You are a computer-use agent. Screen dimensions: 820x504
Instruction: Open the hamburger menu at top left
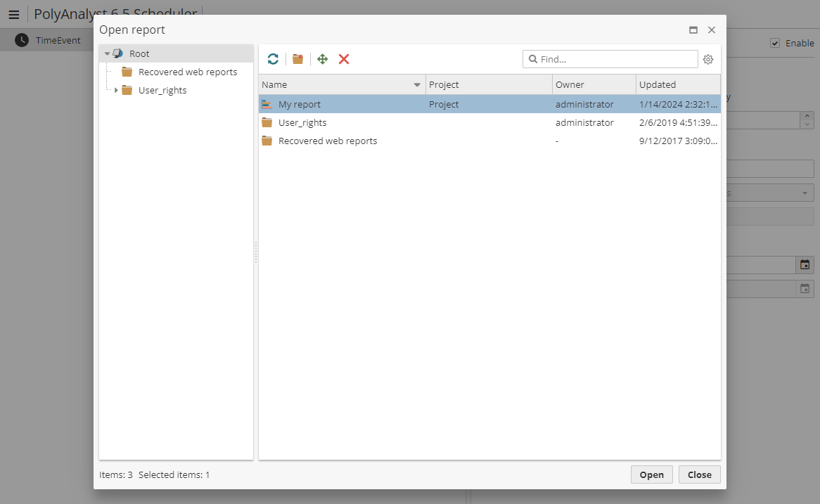pos(14,15)
